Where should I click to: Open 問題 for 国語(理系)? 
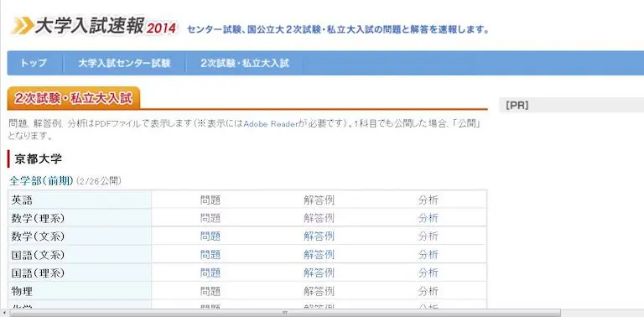click(210, 273)
